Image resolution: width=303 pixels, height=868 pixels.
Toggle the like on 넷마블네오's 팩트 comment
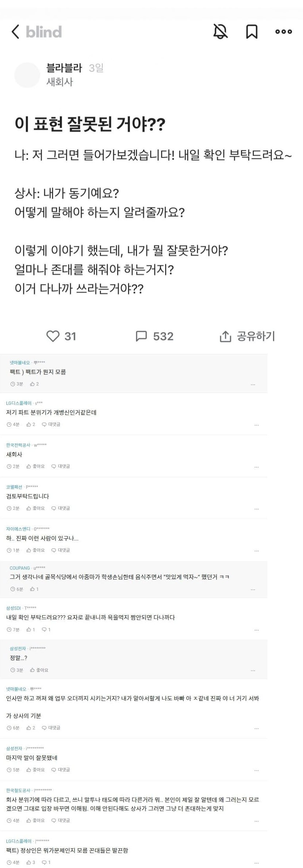[33, 384]
